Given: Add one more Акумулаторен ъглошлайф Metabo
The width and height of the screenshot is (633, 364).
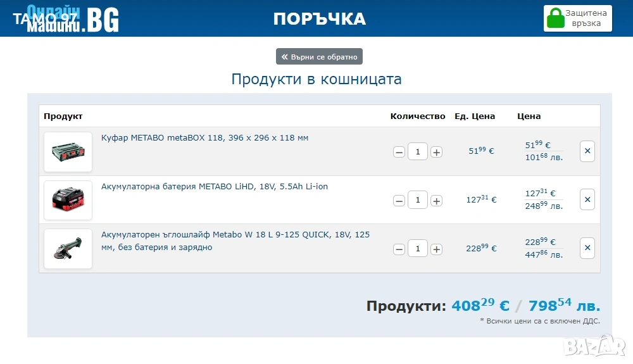Looking at the screenshot, I should 436,249.
